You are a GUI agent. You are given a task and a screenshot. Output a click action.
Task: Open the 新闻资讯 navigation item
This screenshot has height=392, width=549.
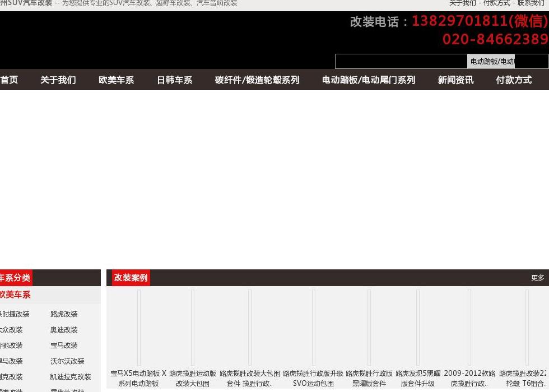click(455, 80)
